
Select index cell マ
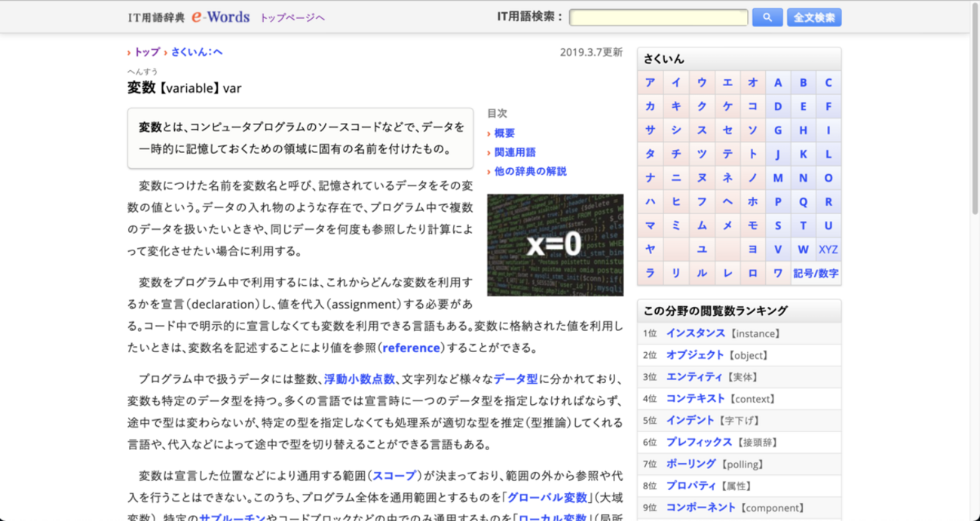click(x=650, y=225)
